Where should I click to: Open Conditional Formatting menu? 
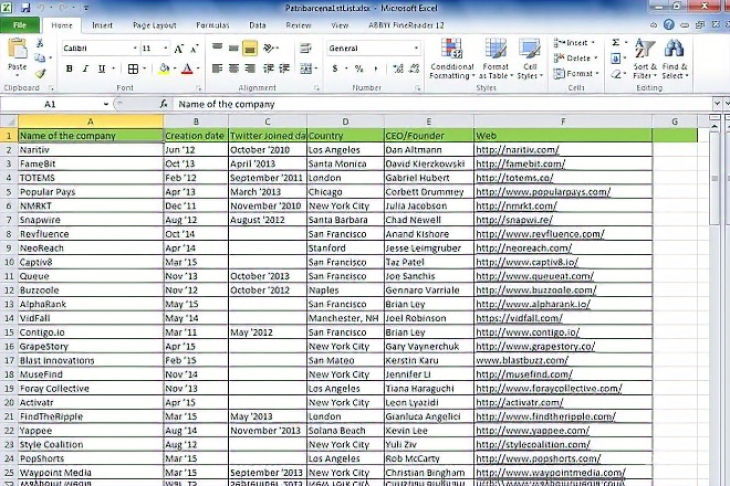tap(452, 59)
